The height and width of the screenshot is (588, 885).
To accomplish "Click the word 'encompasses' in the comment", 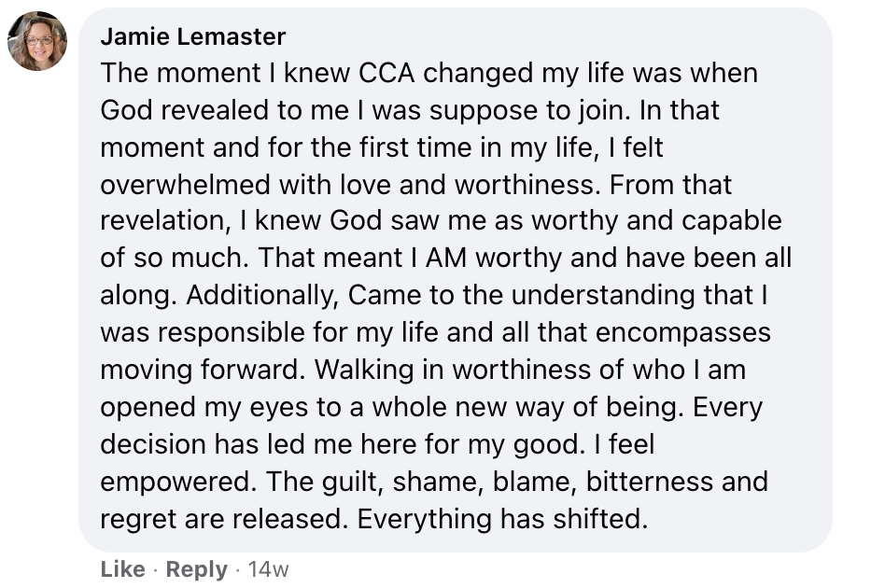I will [683, 332].
